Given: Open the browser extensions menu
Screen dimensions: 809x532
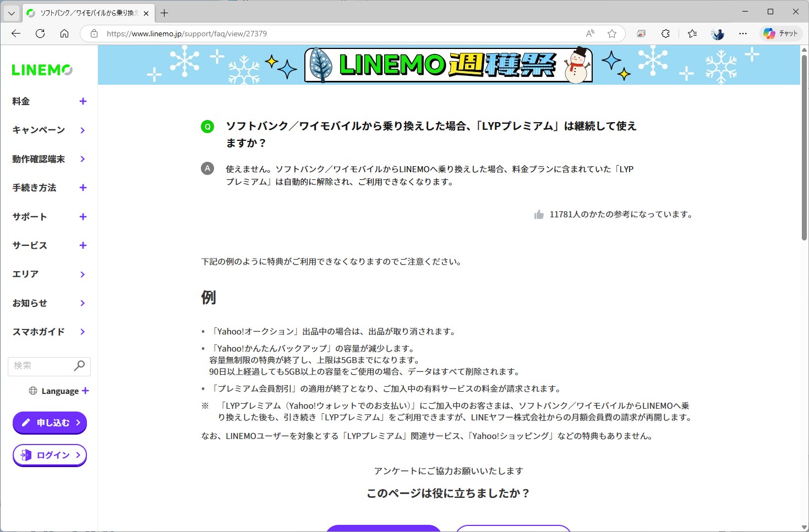Looking at the screenshot, I should tap(665, 34).
